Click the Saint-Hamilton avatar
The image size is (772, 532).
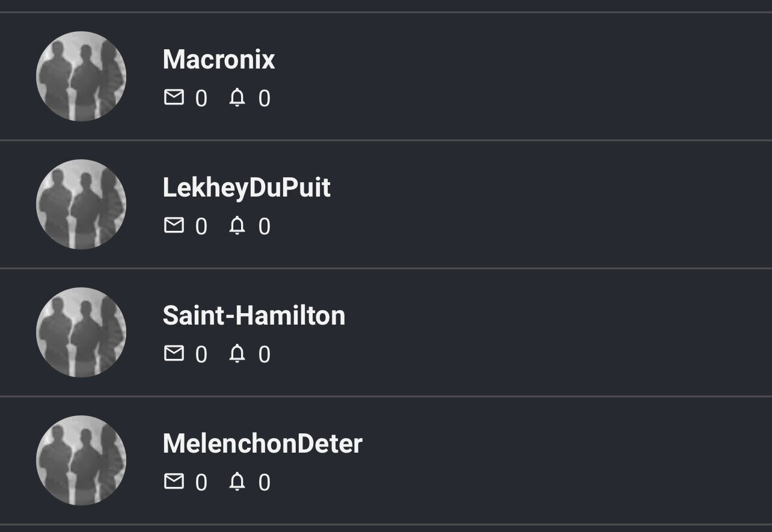tap(81, 332)
